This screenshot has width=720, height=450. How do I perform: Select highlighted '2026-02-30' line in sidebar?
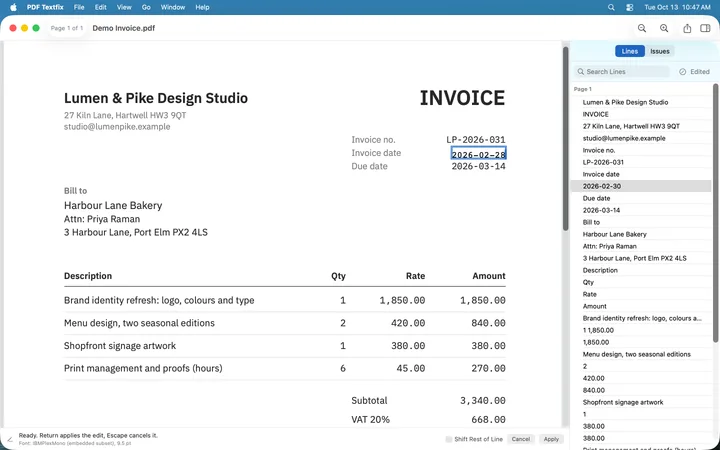[641, 186]
